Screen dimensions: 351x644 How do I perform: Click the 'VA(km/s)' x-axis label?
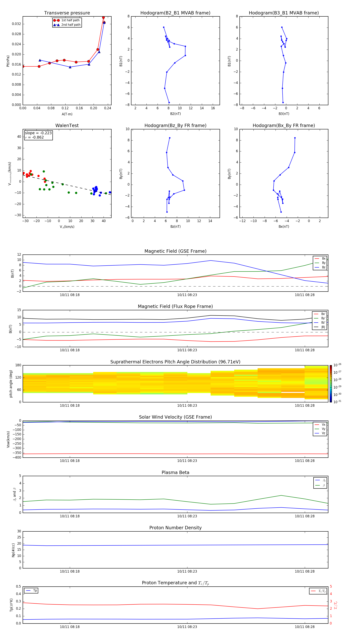point(67,227)
